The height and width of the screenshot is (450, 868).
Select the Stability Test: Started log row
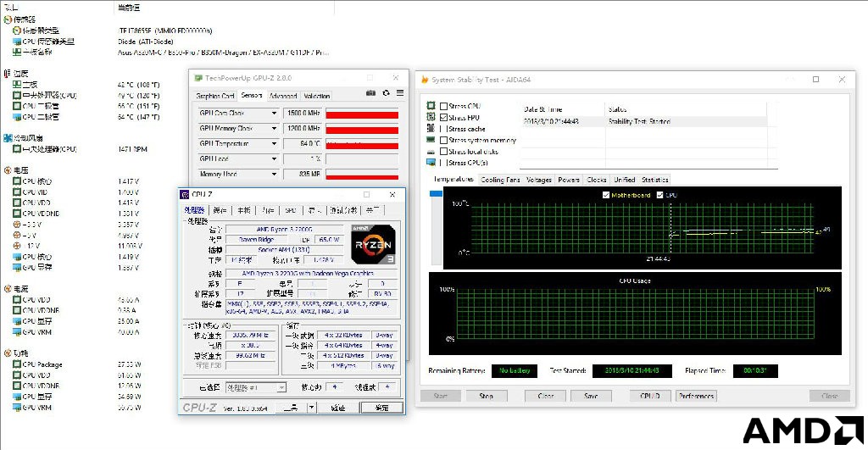tap(643, 121)
